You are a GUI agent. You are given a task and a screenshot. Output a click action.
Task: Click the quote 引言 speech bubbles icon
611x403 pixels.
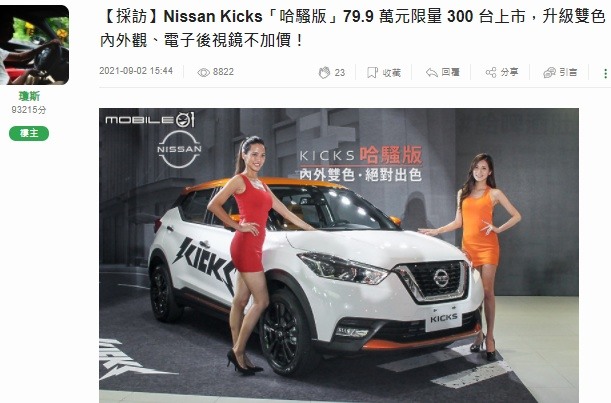549,72
